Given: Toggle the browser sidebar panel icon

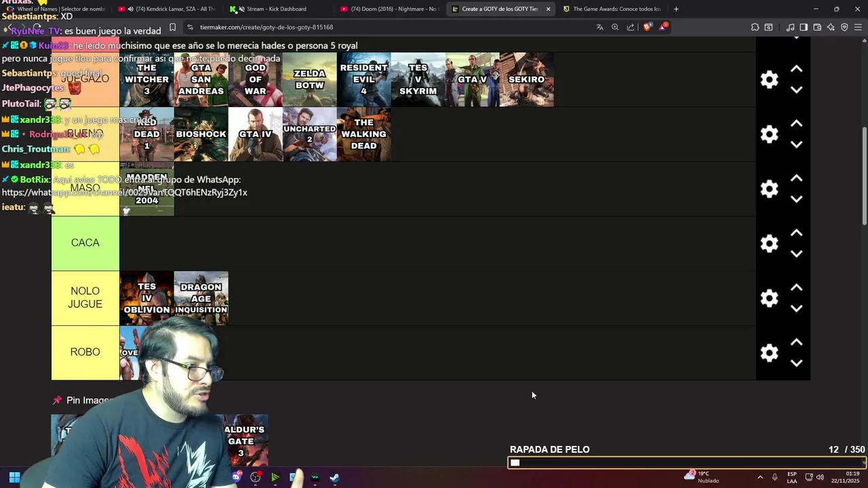Looking at the screenshot, I should click(804, 27).
